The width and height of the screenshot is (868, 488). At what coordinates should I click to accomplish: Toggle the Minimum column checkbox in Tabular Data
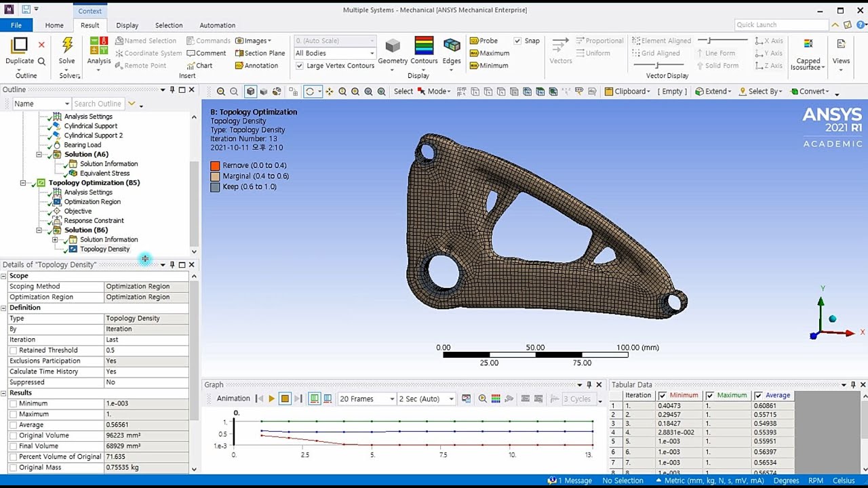pos(663,396)
